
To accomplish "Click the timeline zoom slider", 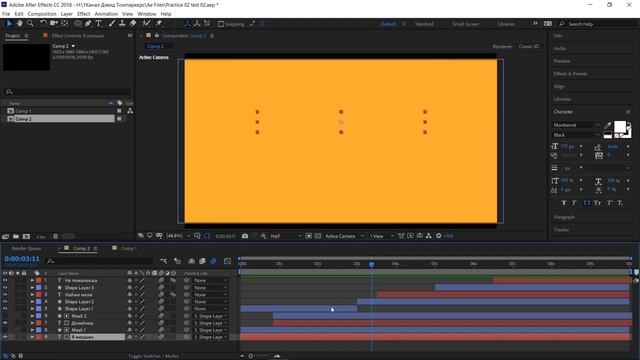I will point(251,356).
